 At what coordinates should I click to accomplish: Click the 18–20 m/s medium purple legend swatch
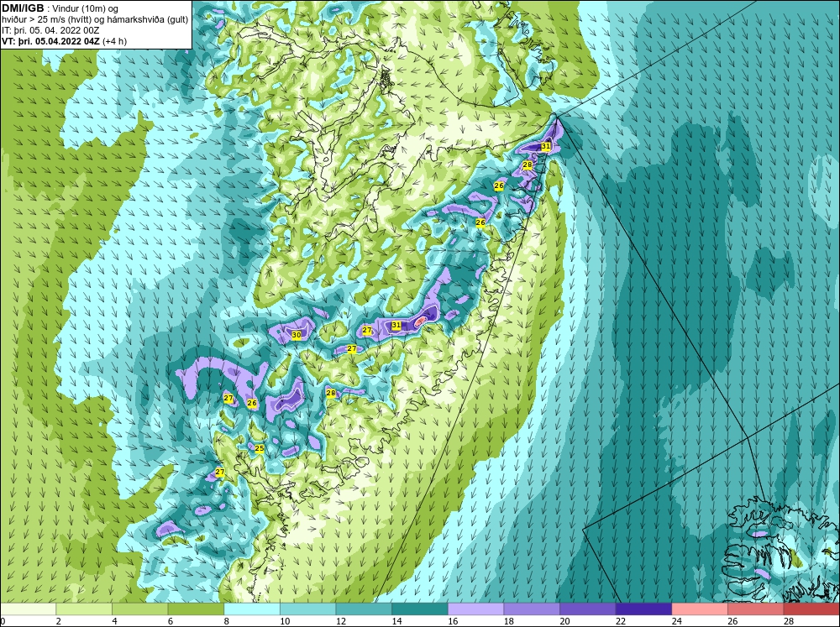[x=532, y=609]
